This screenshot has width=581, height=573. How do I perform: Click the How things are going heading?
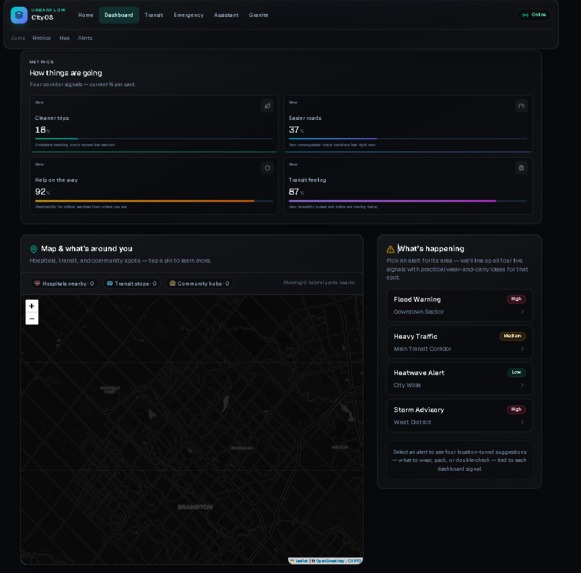coord(66,73)
